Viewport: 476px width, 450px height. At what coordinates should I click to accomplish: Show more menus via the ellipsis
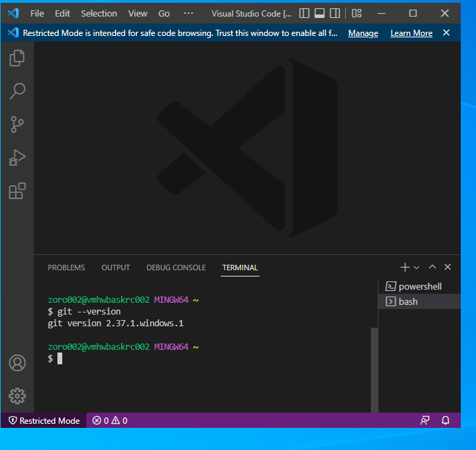(188, 13)
